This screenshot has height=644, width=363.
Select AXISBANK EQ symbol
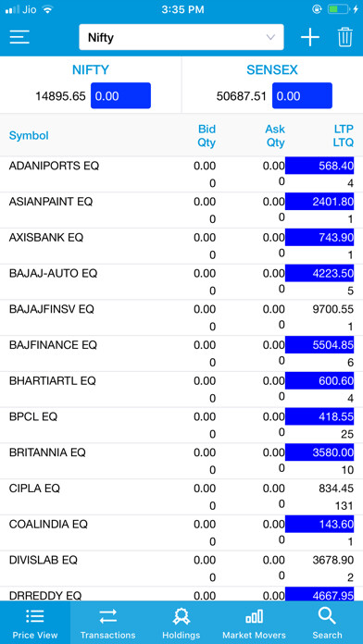pos(46,238)
